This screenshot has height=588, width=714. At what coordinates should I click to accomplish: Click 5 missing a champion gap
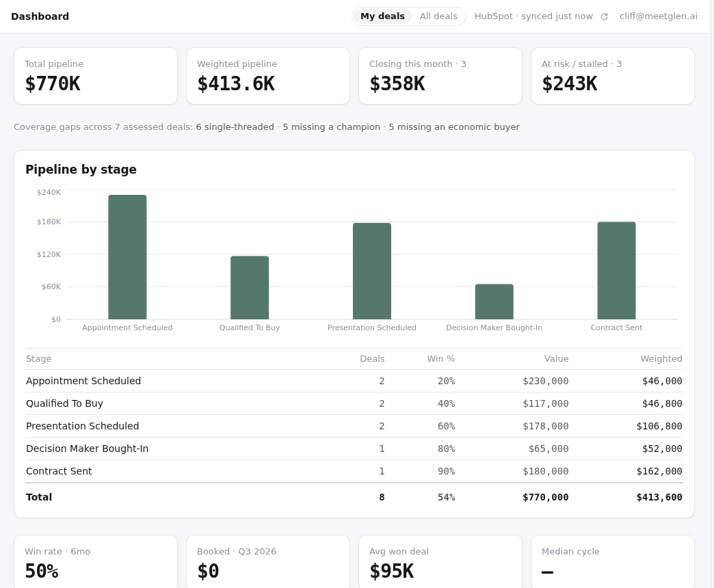coord(332,127)
